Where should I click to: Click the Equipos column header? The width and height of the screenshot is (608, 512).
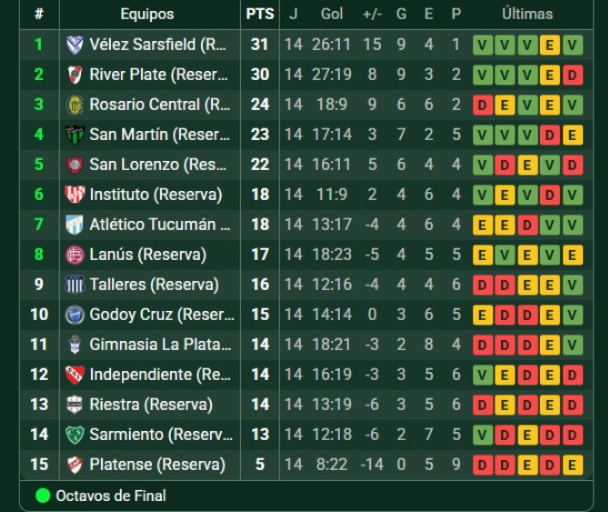[147, 14]
